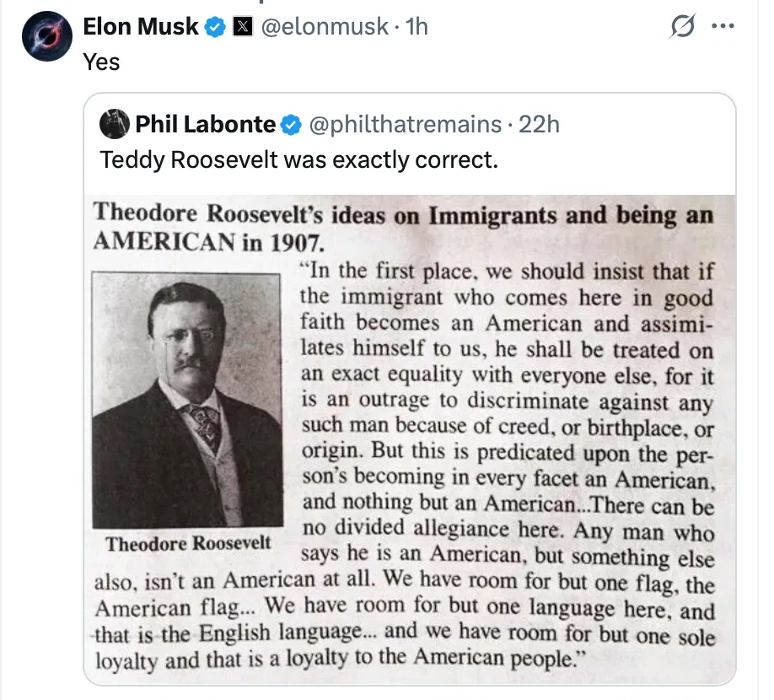The width and height of the screenshot is (774, 700).
Task: Click Phil Labonte's verified badge
Action: pos(291,125)
